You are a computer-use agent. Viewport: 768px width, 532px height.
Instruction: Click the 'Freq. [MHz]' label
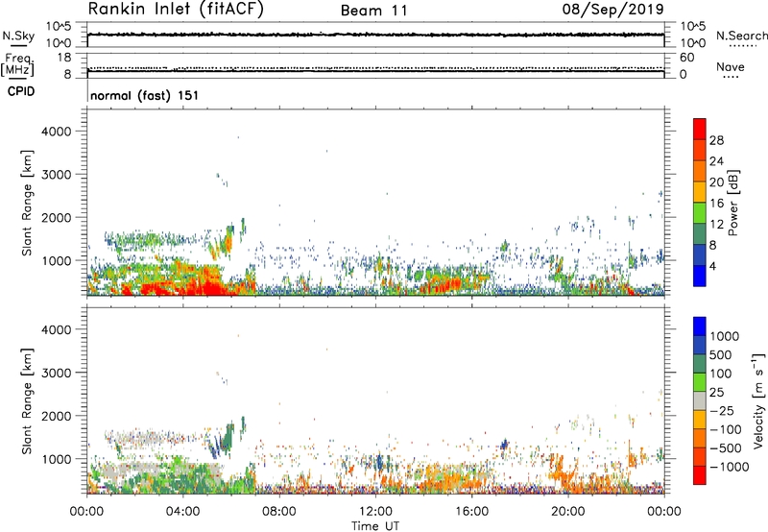18,64
